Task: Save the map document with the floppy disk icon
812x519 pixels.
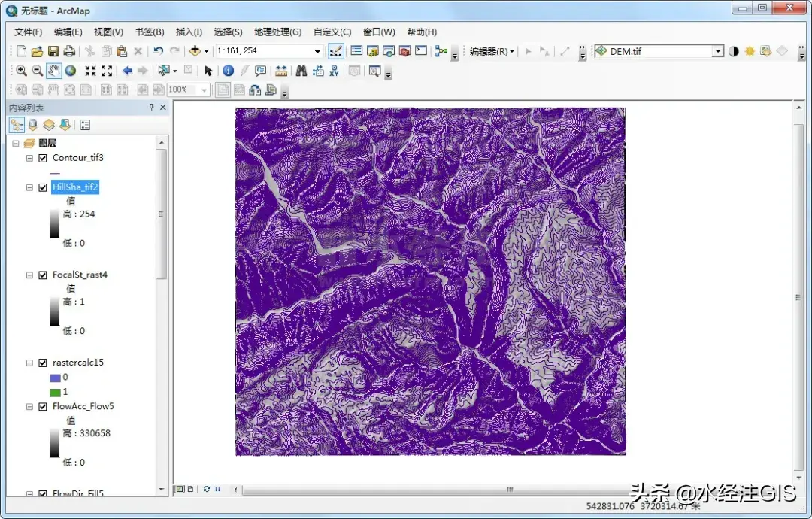Action: (53, 51)
